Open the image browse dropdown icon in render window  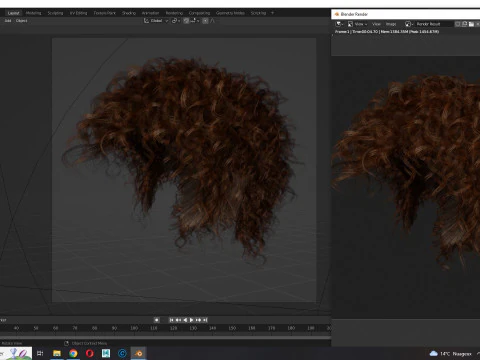tap(409, 24)
